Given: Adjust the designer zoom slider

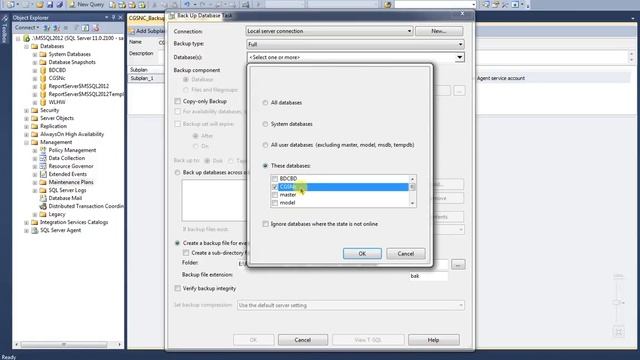Looking at the screenshot, I should tap(618, 302).
